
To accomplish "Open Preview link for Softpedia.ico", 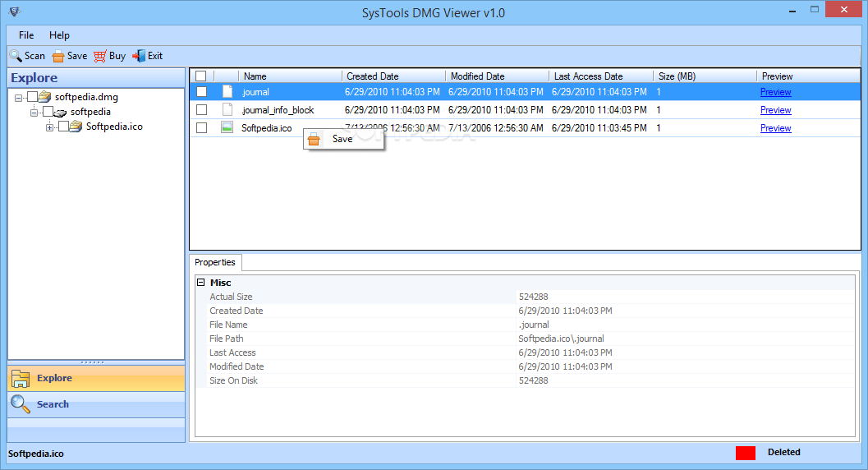I will (x=775, y=128).
